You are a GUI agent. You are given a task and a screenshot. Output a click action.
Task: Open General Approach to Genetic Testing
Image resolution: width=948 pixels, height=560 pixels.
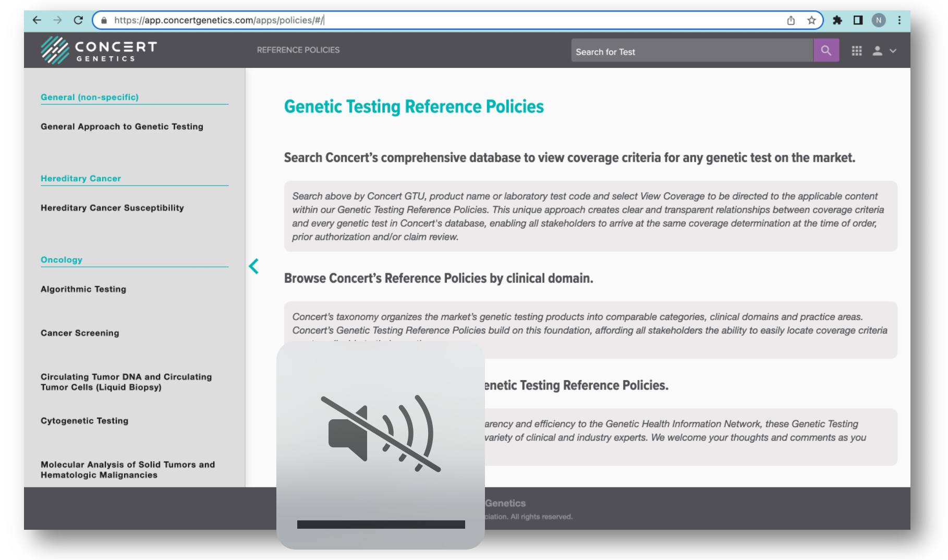tap(122, 127)
